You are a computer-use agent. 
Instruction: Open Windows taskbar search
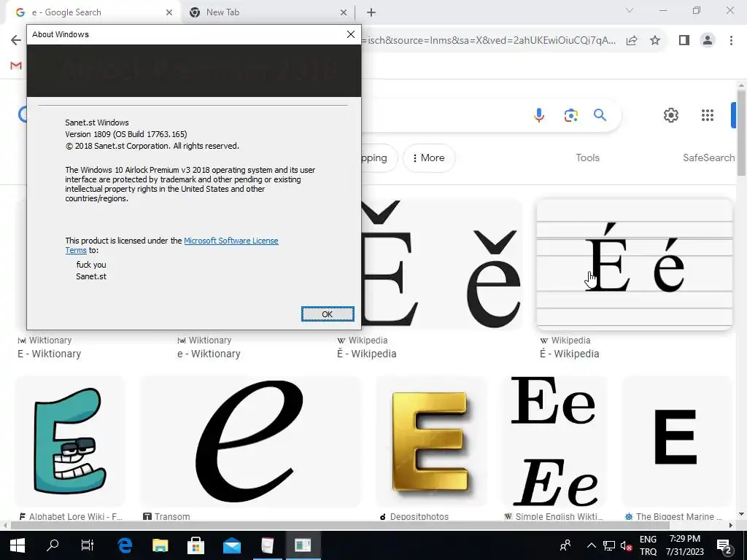53,545
